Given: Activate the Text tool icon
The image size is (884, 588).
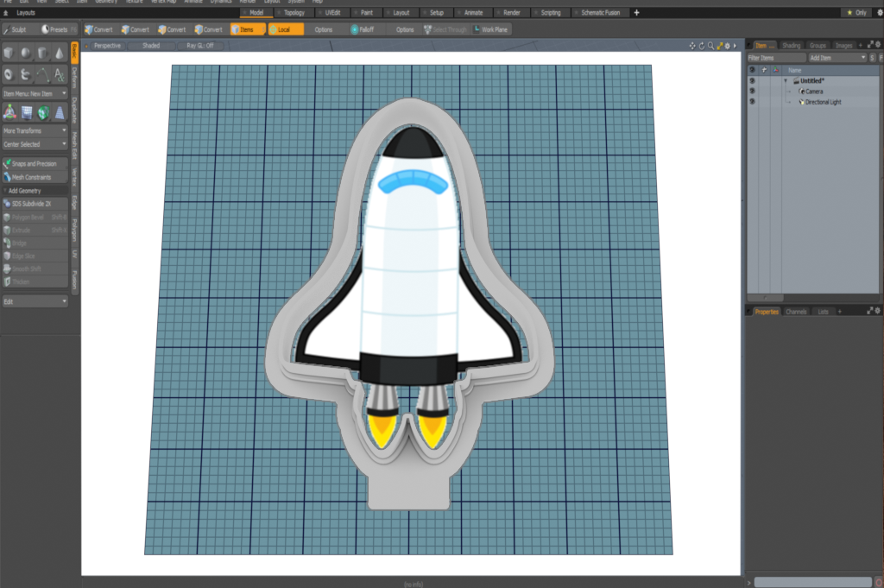Looking at the screenshot, I should pos(59,74).
